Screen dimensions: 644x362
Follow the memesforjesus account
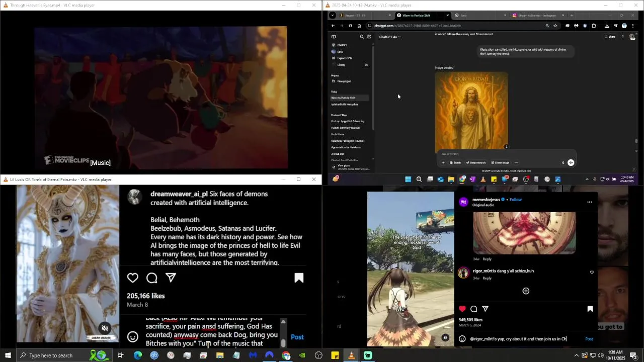coord(516,200)
